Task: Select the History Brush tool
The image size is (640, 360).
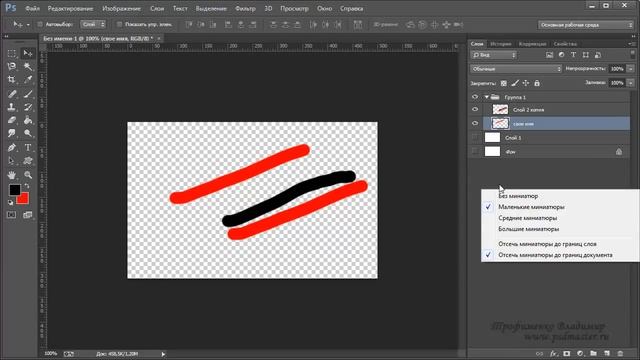Action: pos(28,107)
